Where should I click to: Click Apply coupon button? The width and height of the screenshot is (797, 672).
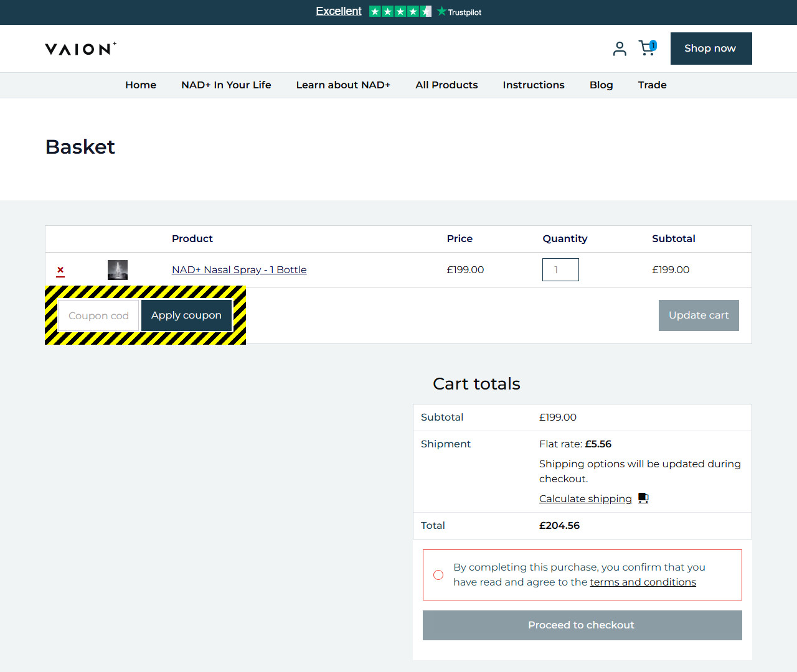(186, 315)
